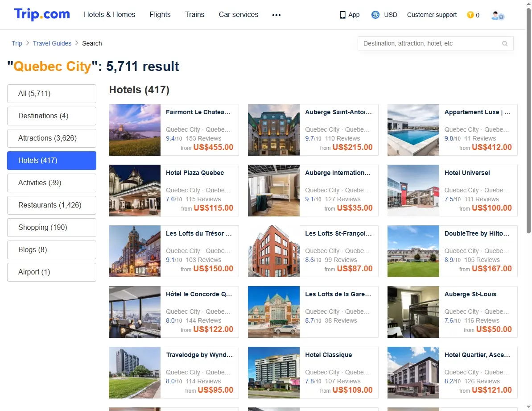Screen dimensions: 532x411
Task: Open Hotel Plaza Quebec photo
Action: [135, 191]
